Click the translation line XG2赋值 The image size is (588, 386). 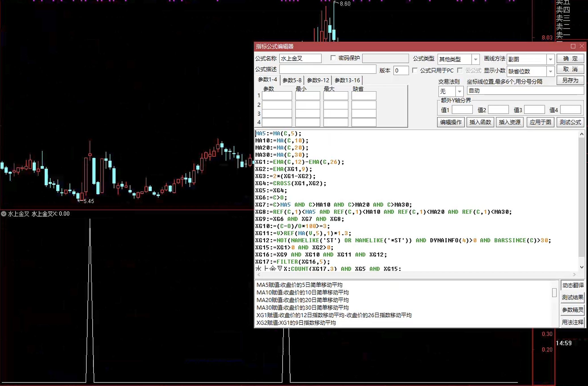click(x=296, y=323)
